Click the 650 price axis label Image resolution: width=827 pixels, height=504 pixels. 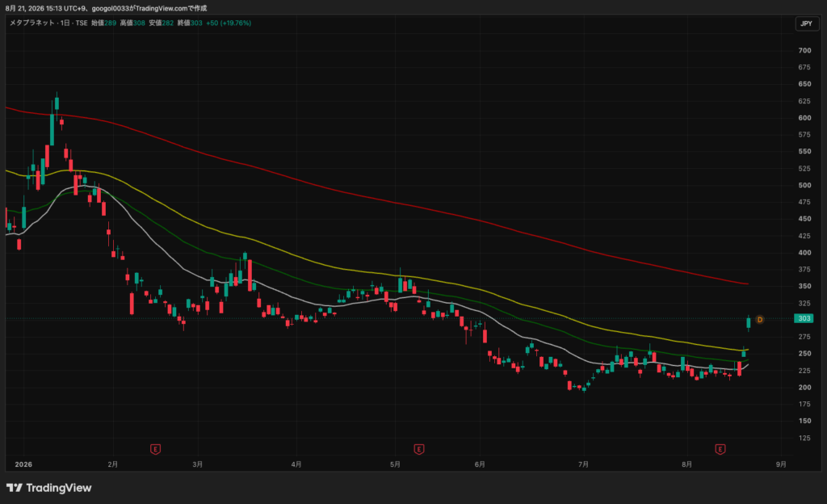coord(805,84)
